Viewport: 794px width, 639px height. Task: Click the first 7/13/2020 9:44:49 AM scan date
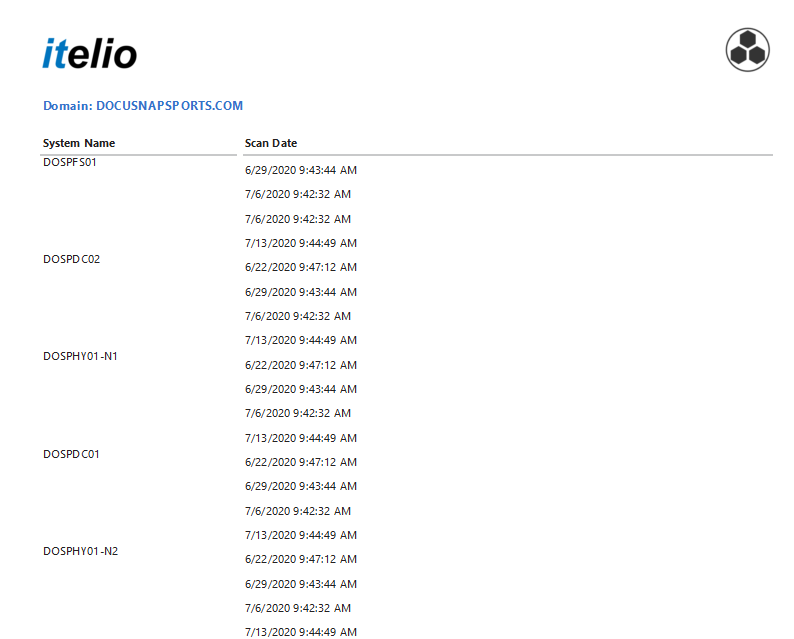[x=300, y=243]
